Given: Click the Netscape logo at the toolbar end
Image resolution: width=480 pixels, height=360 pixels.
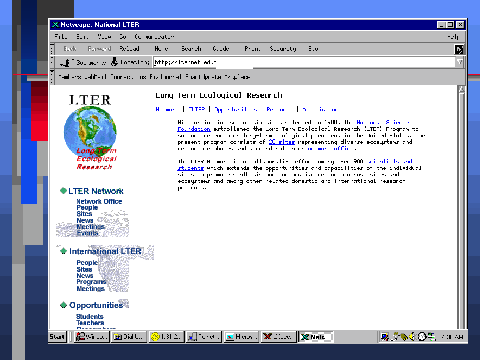Looking at the screenshot, I should tap(459, 49).
